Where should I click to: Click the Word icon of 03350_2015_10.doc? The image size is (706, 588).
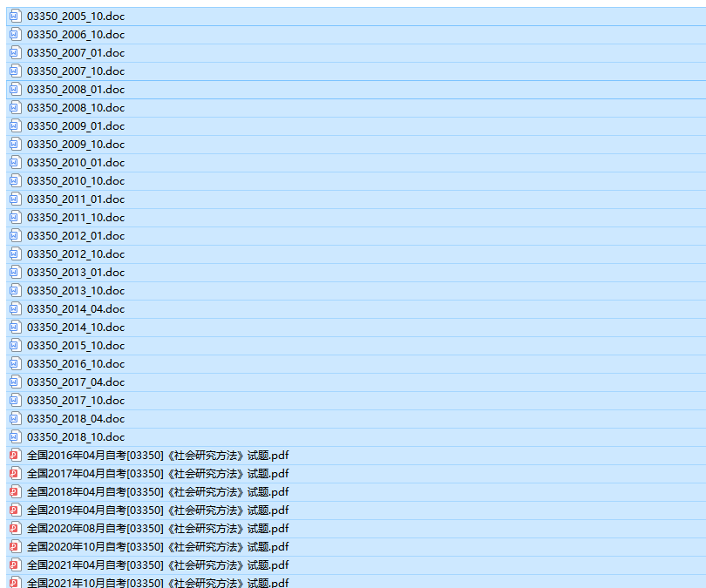point(16,346)
